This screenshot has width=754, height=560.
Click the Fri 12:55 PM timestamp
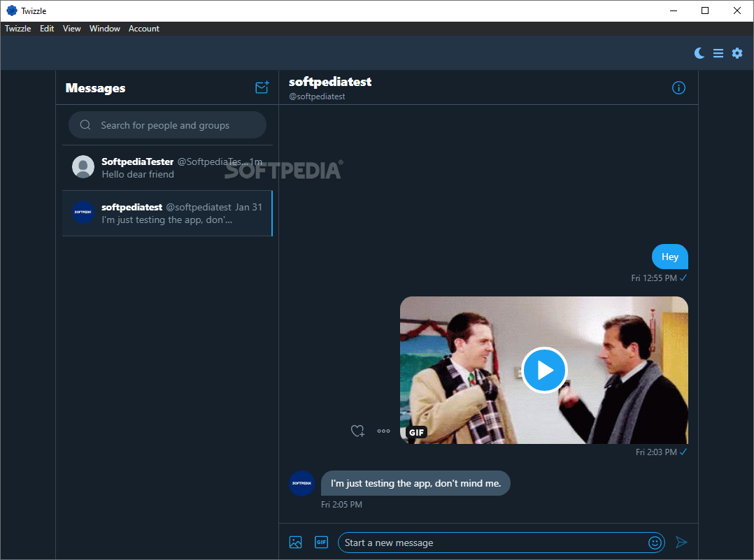click(x=654, y=278)
